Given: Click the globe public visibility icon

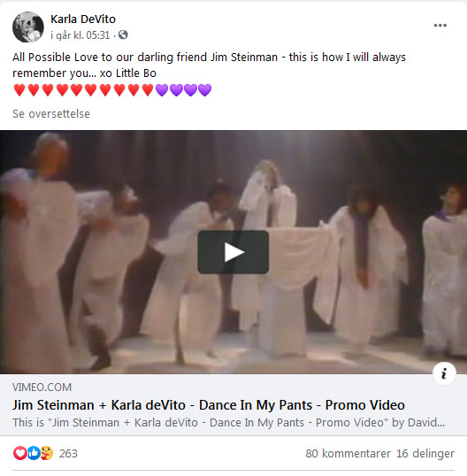Looking at the screenshot, I should (x=123, y=35).
